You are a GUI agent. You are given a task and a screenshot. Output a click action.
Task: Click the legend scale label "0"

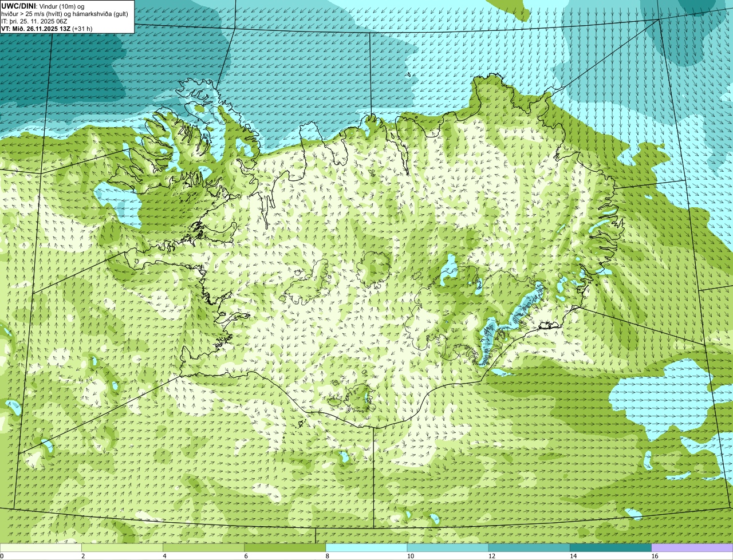click(x=2, y=556)
